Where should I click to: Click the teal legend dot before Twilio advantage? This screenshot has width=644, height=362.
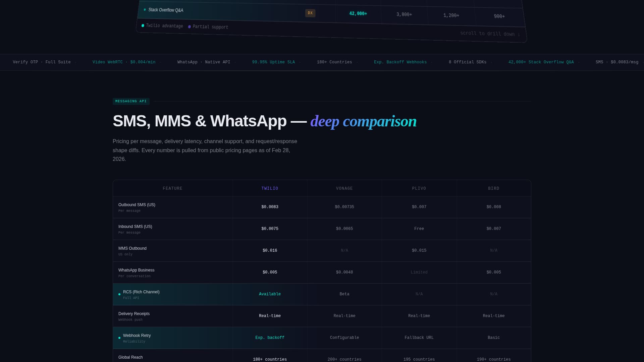(x=143, y=25)
